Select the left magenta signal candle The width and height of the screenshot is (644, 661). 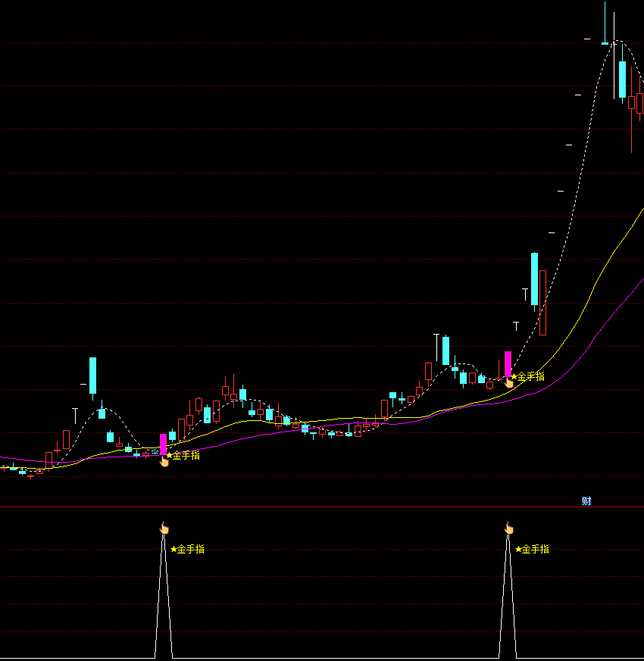163,444
